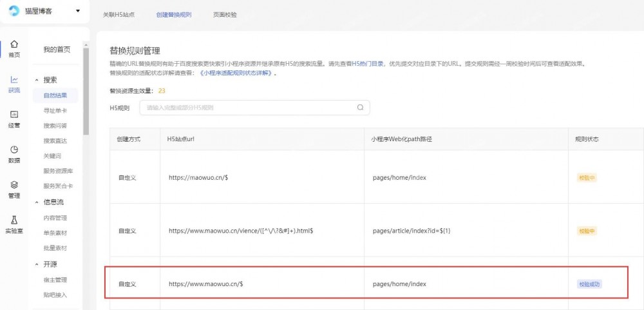Click the 替换规则管理 page heading
Image resolution: width=644 pixels, height=310 pixels.
tap(135, 50)
